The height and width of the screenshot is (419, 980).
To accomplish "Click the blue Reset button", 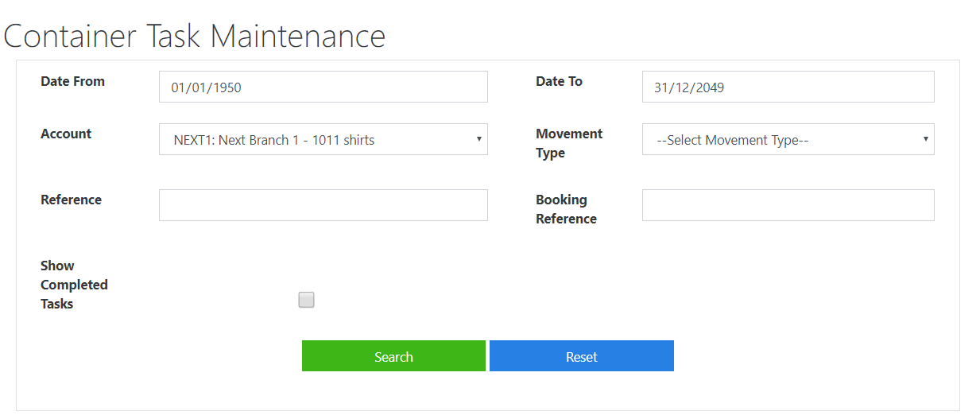I will pos(582,356).
